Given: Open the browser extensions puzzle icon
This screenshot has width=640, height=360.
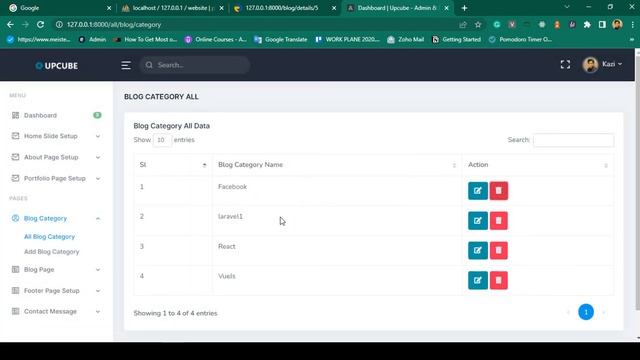Looking at the screenshot, I should (587, 25).
